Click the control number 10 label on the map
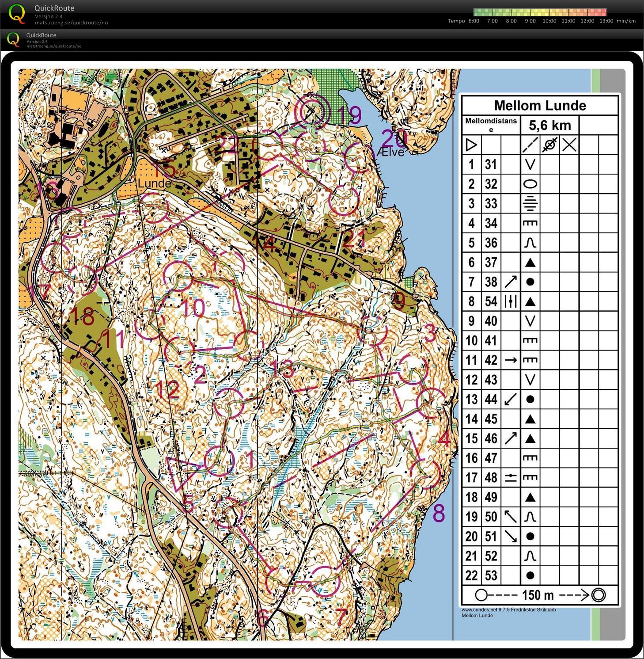This screenshot has height=659, width=644. [193, 308]
